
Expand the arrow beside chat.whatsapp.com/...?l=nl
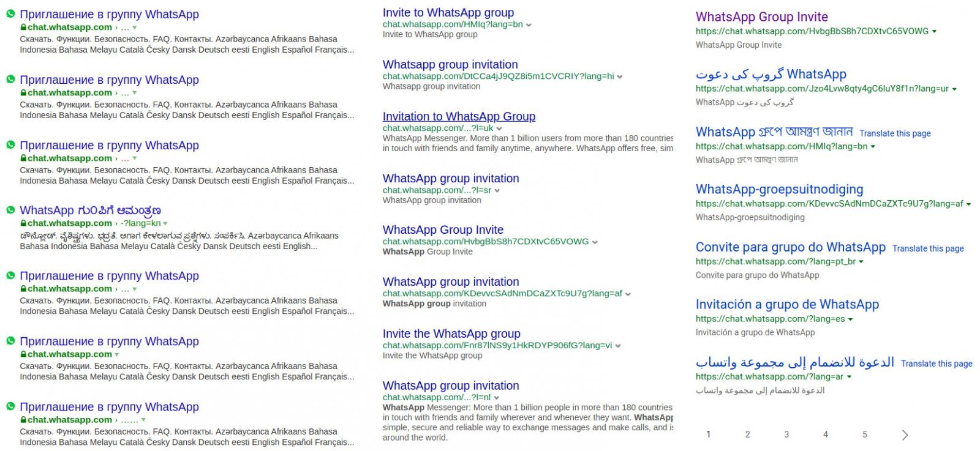point(497,398)
